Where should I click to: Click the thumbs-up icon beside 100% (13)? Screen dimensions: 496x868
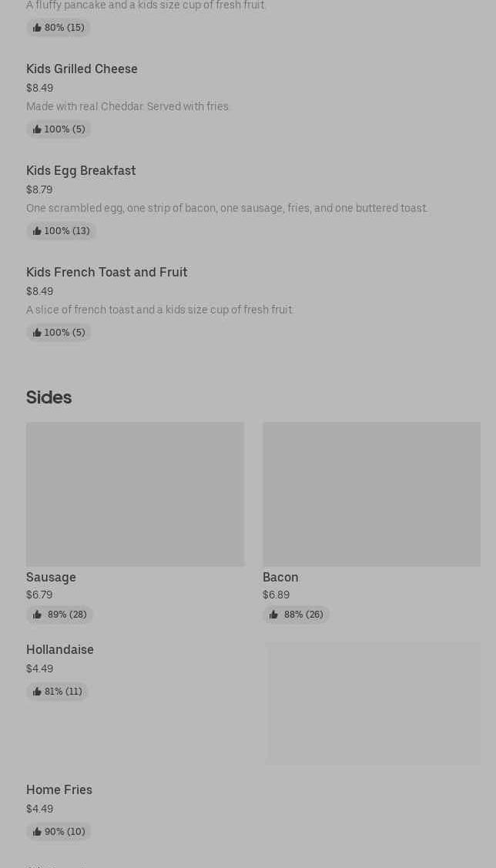pos(37,231)
